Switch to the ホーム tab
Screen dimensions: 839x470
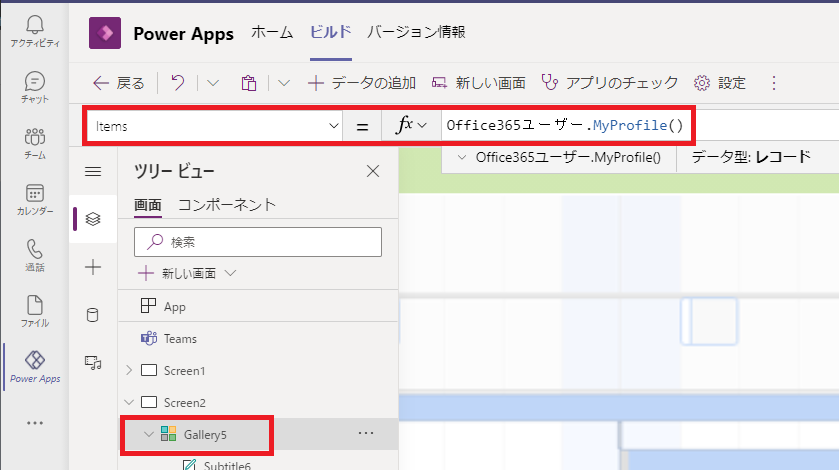[x=272, y=32]
